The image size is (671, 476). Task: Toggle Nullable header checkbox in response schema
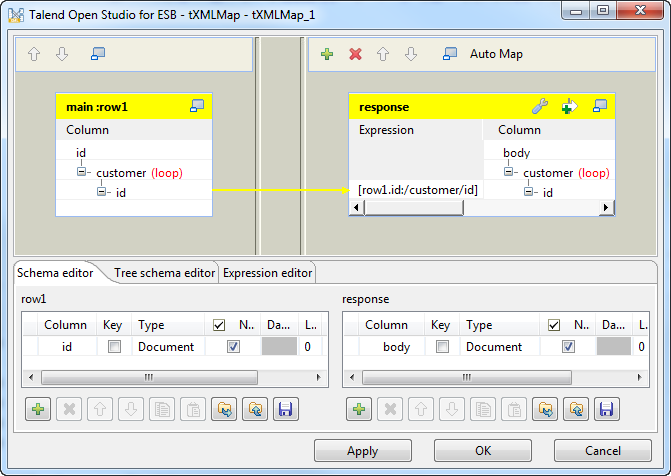pyautogui.click(x=554, y=325)
